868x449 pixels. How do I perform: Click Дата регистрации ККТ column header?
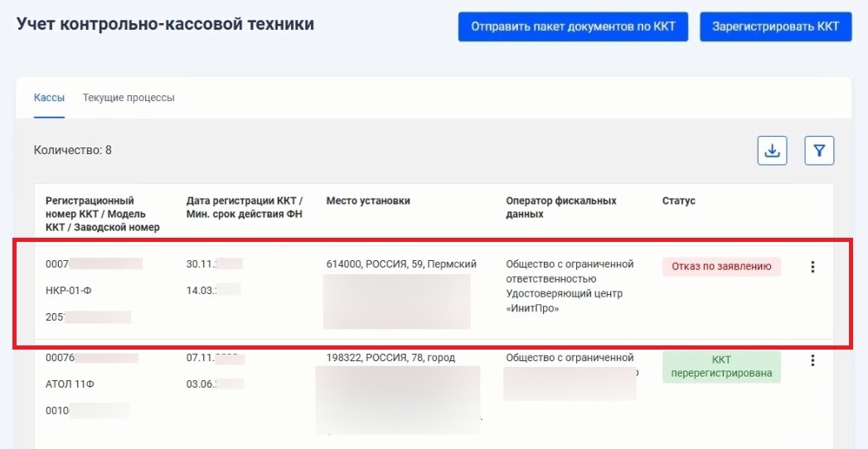click(x=245, y=207)
